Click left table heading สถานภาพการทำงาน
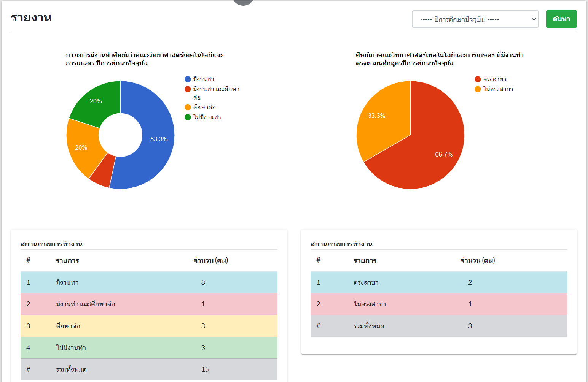The height and width of the screenshot is (382, 588). 52,244
